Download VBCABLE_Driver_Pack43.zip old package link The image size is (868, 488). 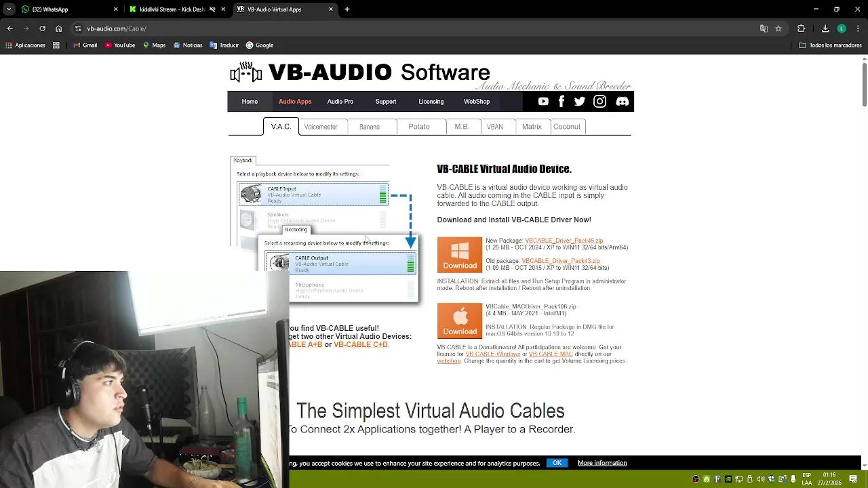(561, 261)
